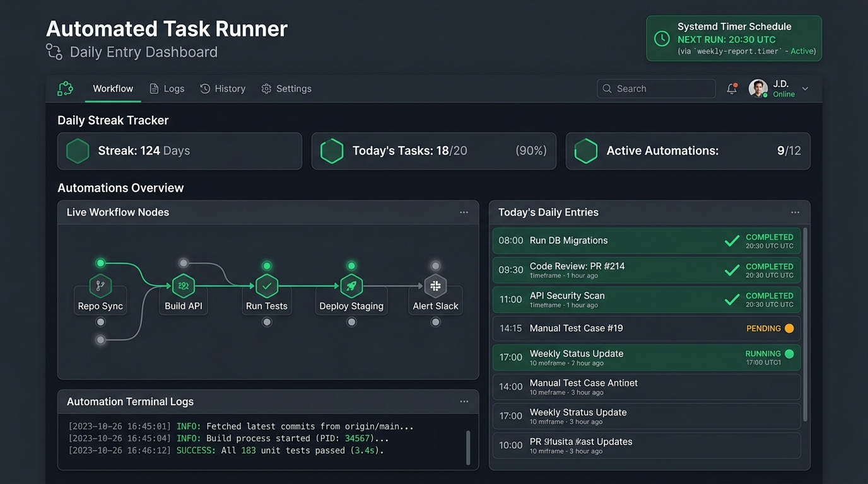
Task: Switch to the Workflow tab
Action: pos(113,89)
